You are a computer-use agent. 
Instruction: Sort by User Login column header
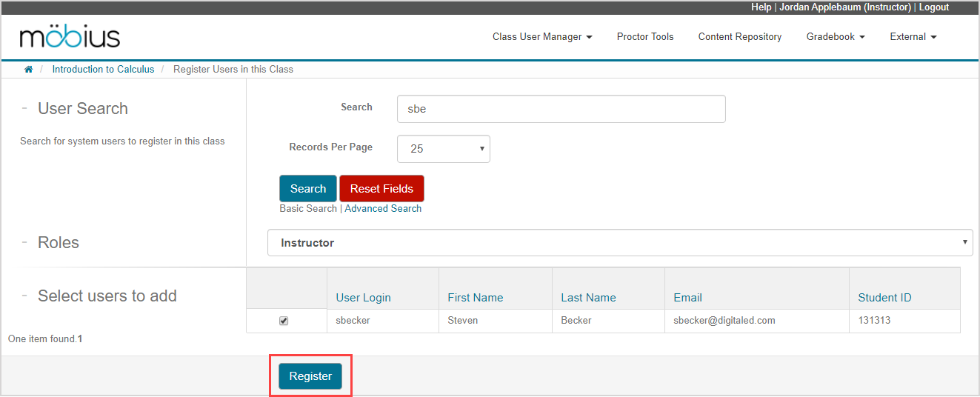363,298
